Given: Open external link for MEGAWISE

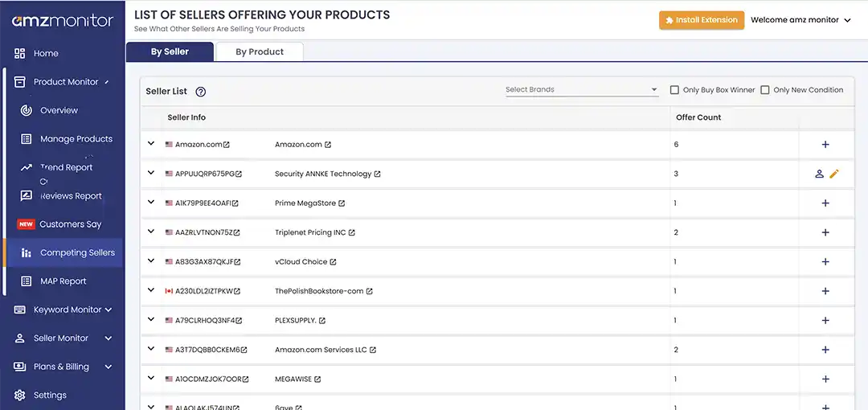Looking at the screenshot, I should (317, 379).
